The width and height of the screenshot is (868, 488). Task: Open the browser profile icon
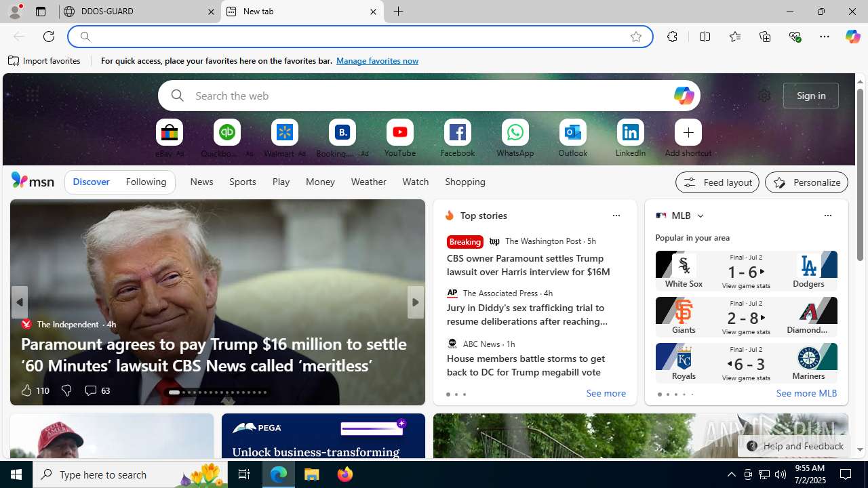point(15,12)
